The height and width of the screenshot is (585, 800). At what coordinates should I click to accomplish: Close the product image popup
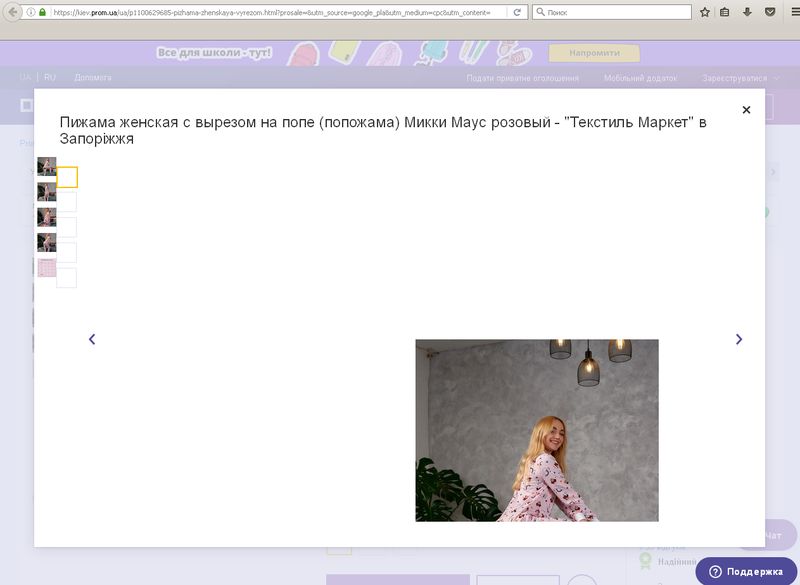(746, 110)
